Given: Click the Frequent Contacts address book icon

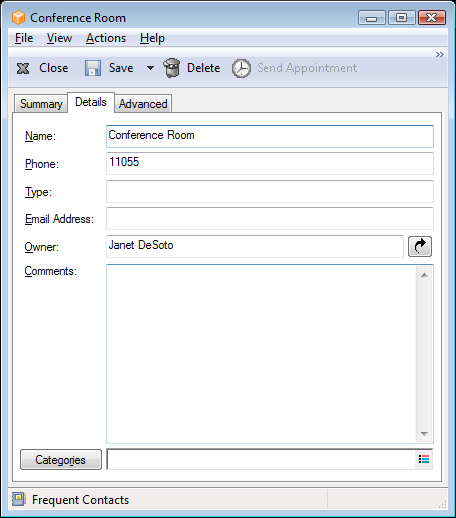Looking at the screenshot, I should point(19,499).
